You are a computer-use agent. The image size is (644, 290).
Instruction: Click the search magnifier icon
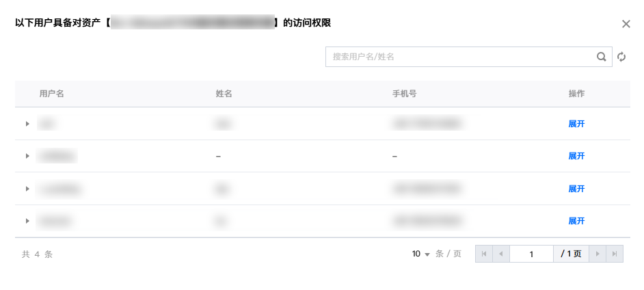[x=602, y=57]
